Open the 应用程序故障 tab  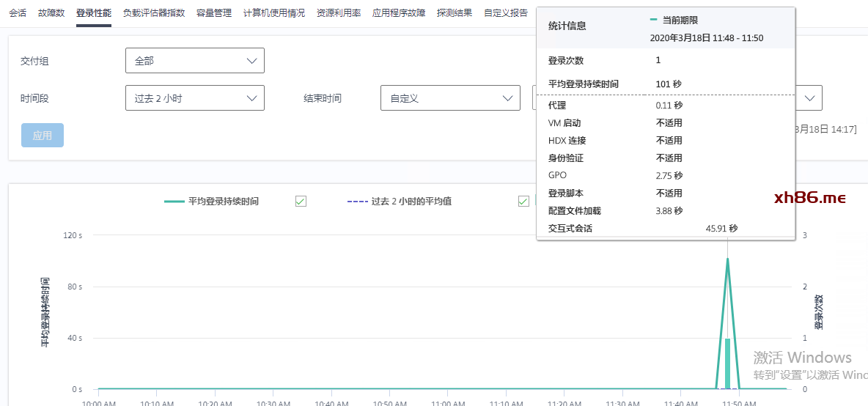pos(399,13)
